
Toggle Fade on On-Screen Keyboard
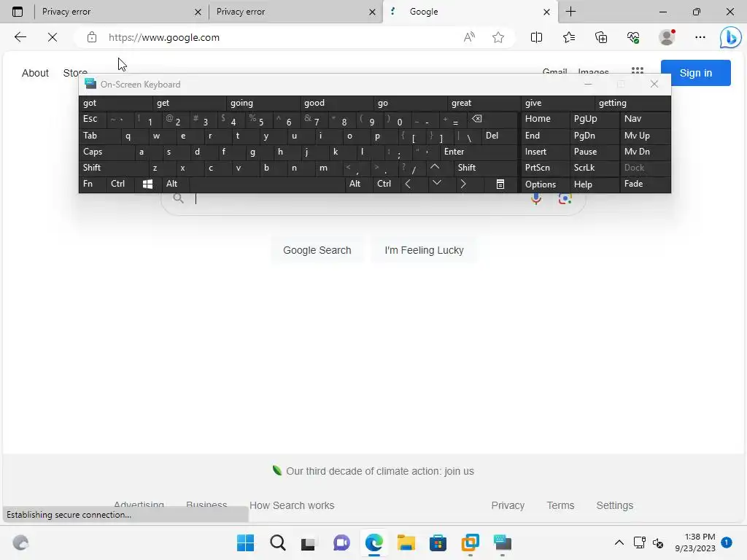[645, 184]
